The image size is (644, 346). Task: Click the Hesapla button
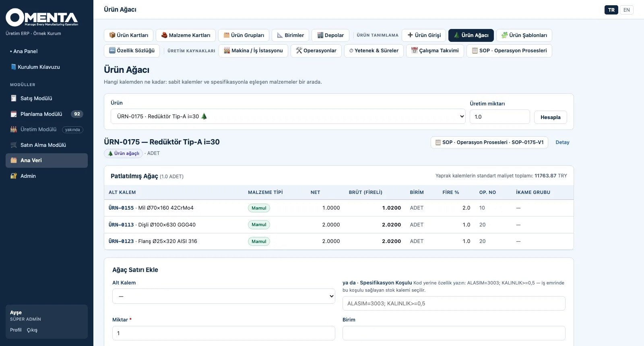(551, 117)
